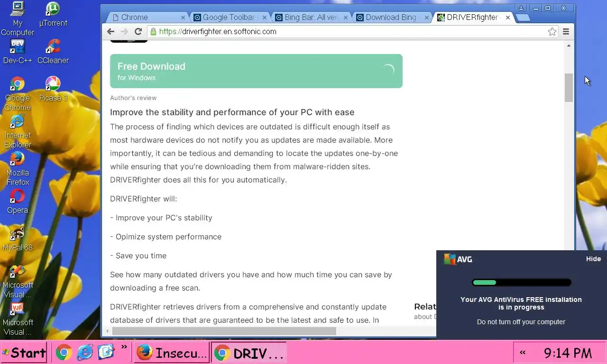Expand more quick launch icons chevron
This screenshot has height=364, width=607.
coord(124,347)
